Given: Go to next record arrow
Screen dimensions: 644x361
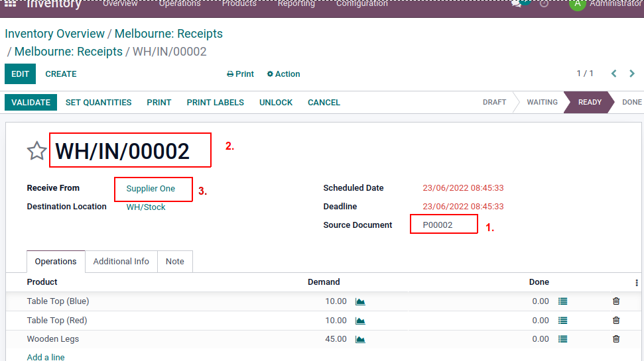Looking at the screenshot, I should [632, 74].
